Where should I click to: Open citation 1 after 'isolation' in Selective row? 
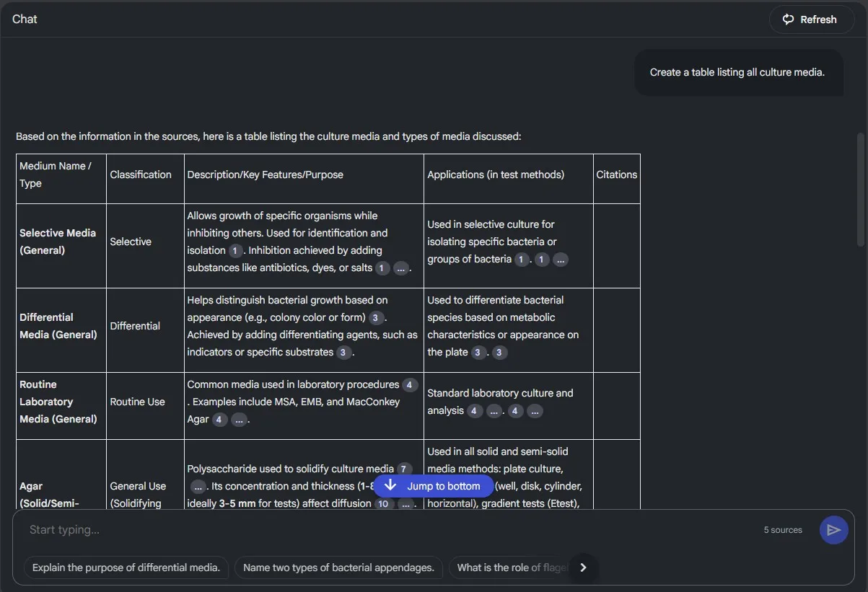click(x=235, y=251)
